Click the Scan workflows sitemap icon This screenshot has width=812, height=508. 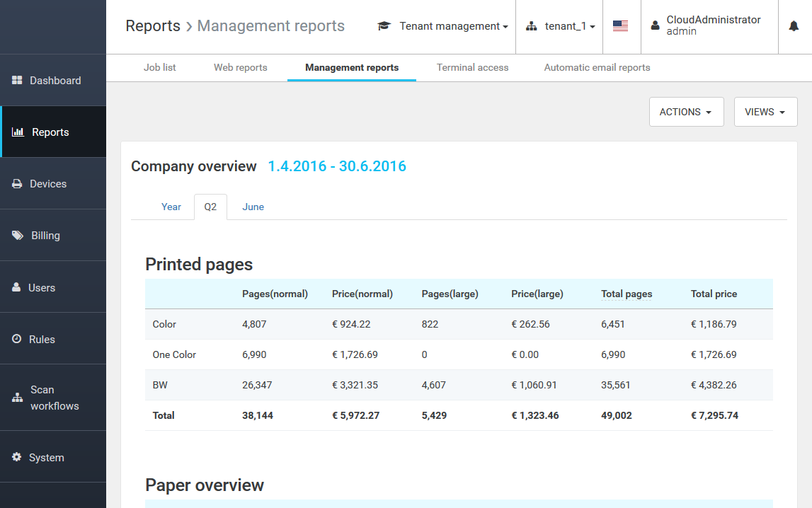coord(18,398)
